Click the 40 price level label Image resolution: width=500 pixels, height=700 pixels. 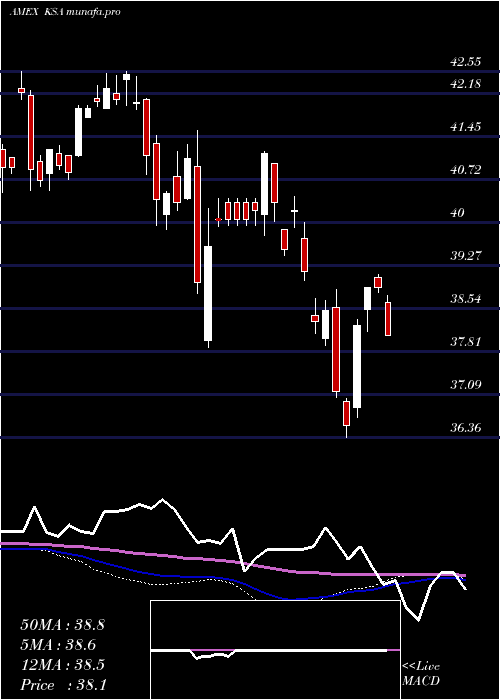pyautogui.click(x=458, y=213)
